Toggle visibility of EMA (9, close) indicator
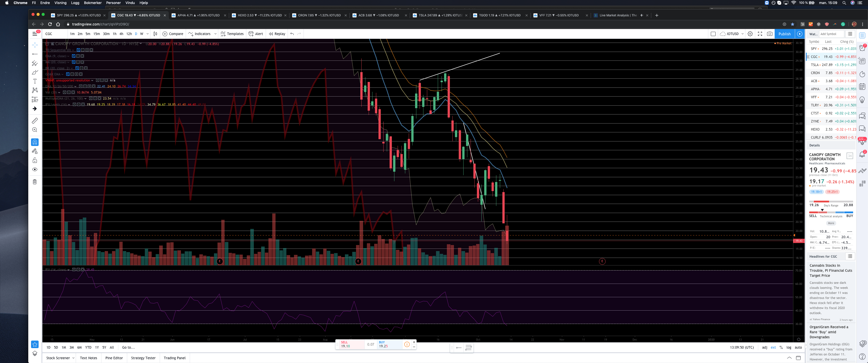Viewport: 868px width, 363px height. [x=74, y=56]
